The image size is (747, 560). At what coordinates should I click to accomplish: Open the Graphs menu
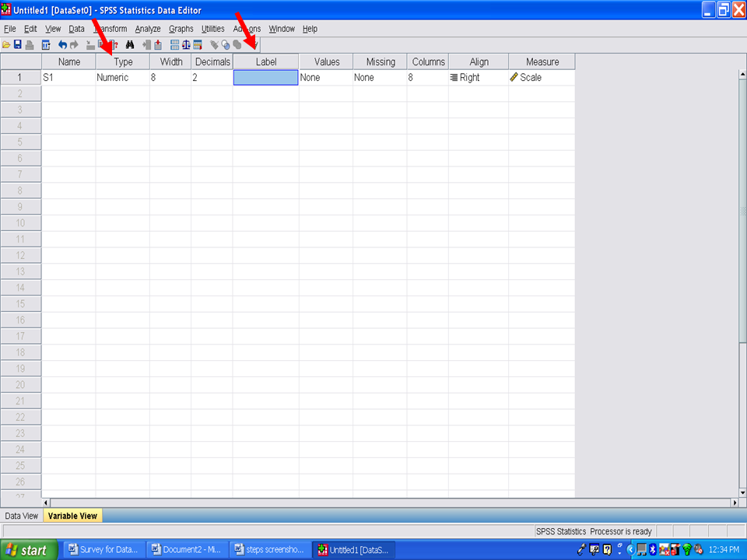coord(181,29)
